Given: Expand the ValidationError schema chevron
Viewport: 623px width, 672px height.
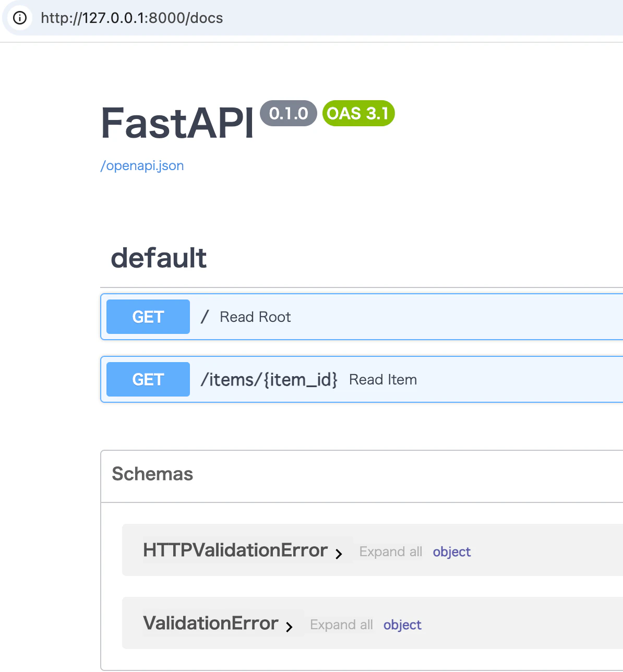Looking at the screenshot, I should pos(289,627).
